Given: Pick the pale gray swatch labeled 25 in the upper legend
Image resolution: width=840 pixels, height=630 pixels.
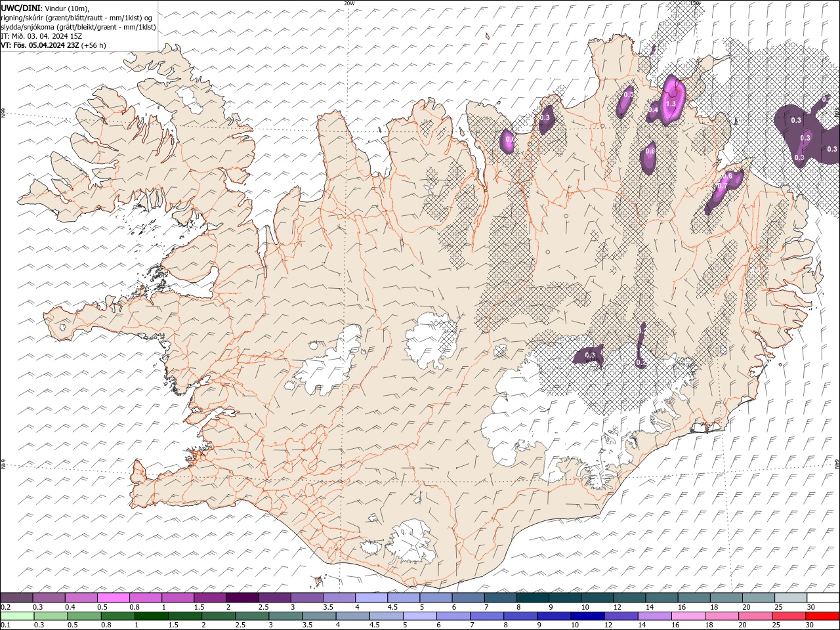Looking at the screenshot, I should [791, 598].
